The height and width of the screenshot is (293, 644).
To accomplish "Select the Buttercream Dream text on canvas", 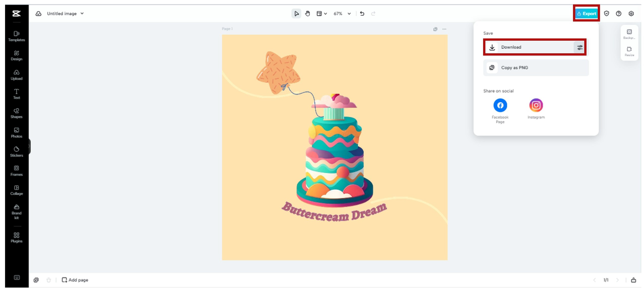I will click(334, 211).
